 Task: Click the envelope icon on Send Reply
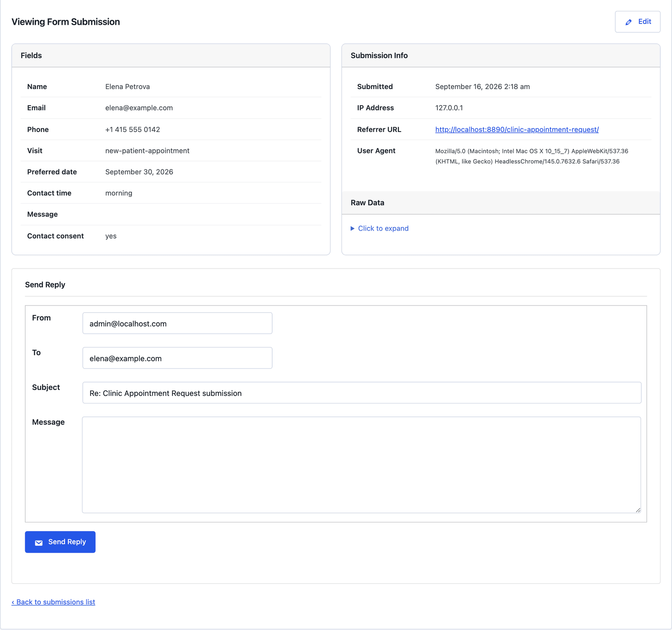[x=39, y=543]
